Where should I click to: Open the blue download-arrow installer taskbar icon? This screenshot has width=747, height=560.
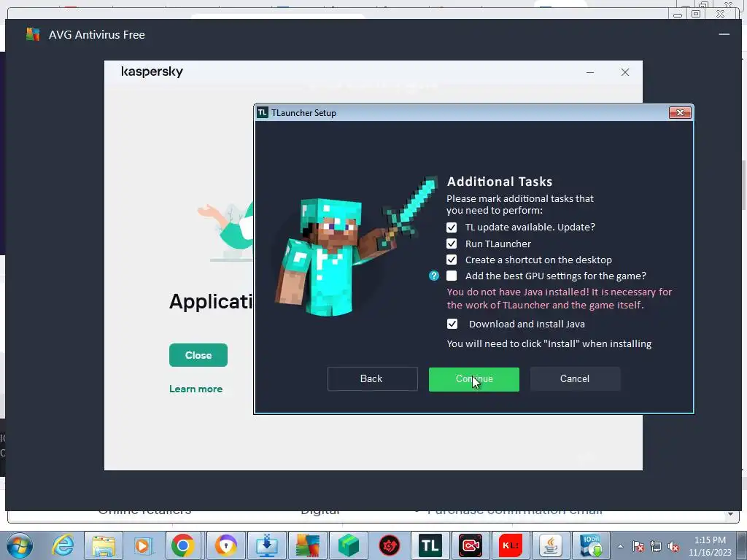(267, 545)
